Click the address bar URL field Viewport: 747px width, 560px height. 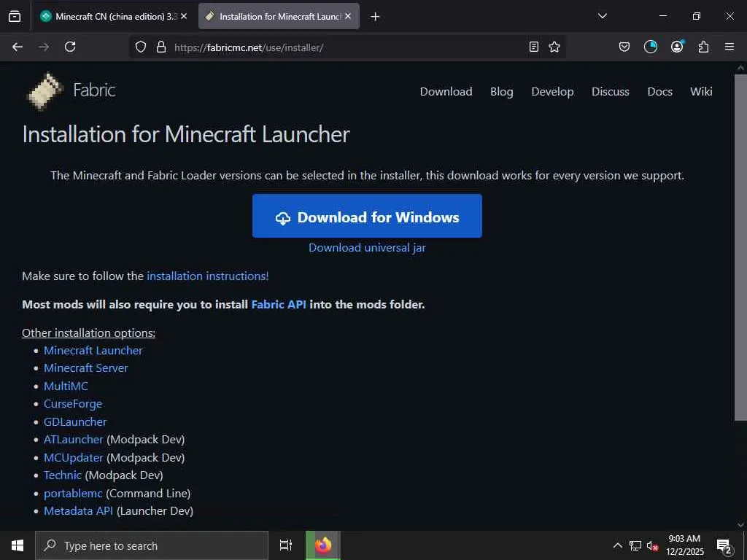pyautogui.click(x=348, y=47)
